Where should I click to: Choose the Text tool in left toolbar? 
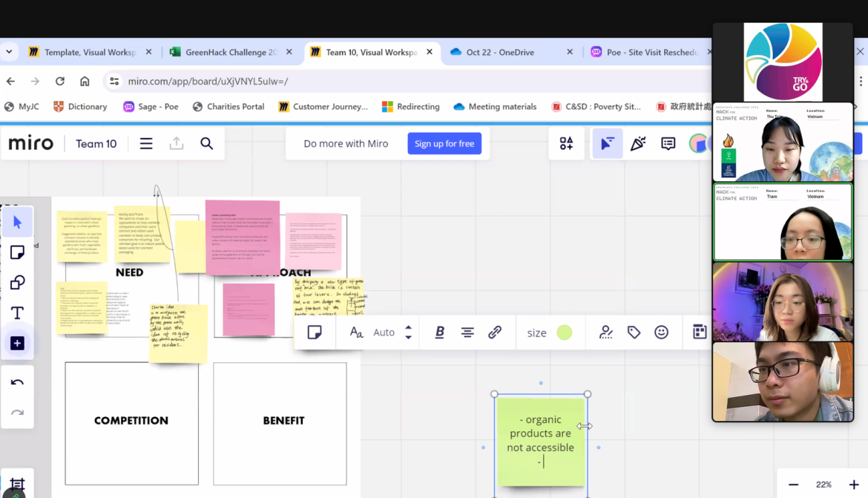pos(17,313)
